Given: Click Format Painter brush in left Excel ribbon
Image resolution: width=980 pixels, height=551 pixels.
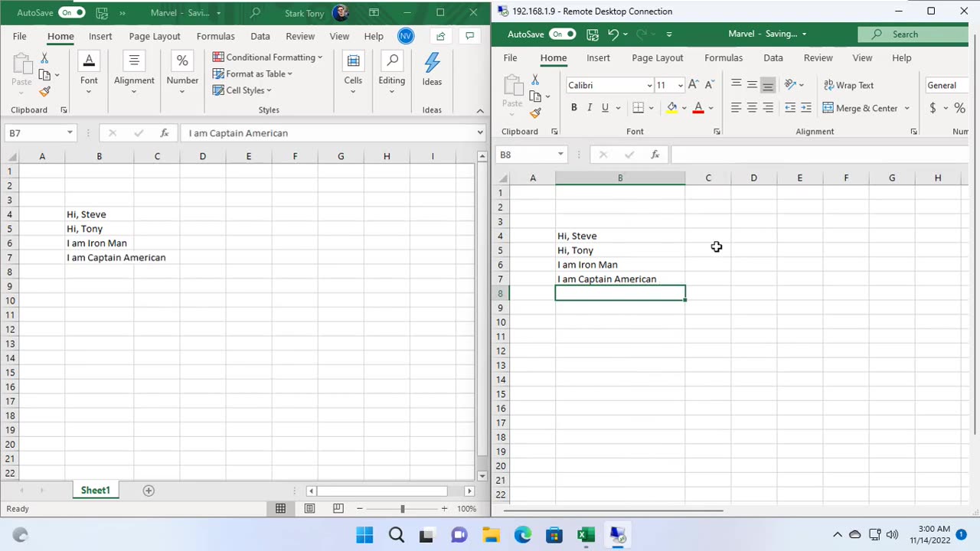Looking at the screenshot, I should [44, 91].
